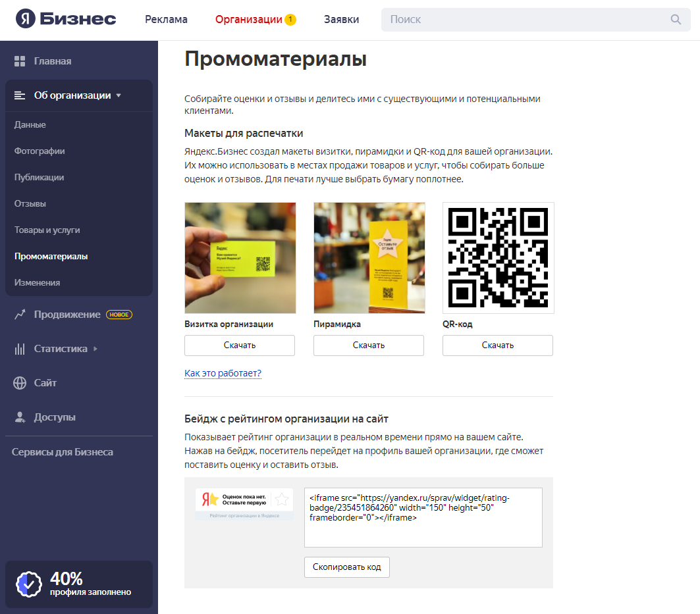This screenshot has width=700, height=614.
Task: Click Бейдж с рейтингом организации на сайт heading
Action: 286,419
